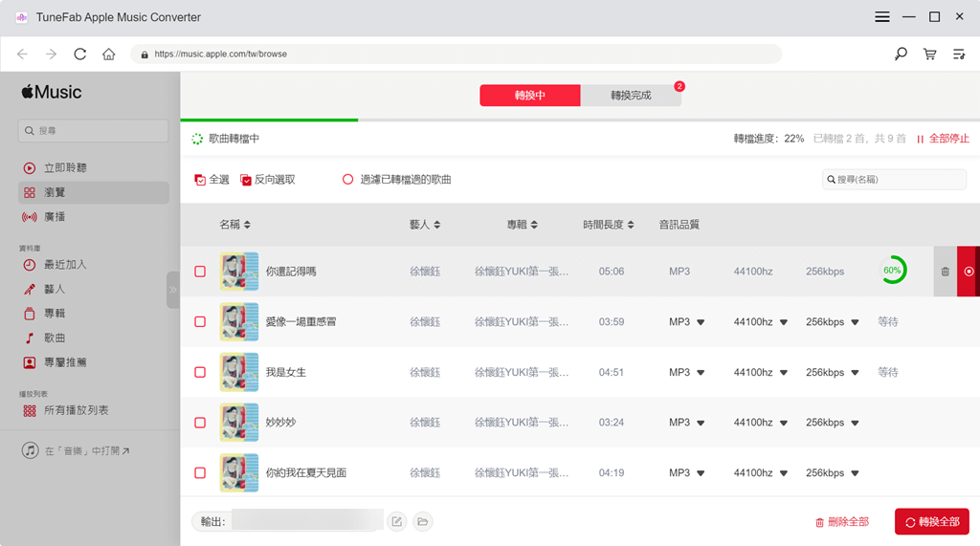Enable the 過濾已轉檔過的歌曲 radio option
980x546 pixels.
[x=348, y=180]
